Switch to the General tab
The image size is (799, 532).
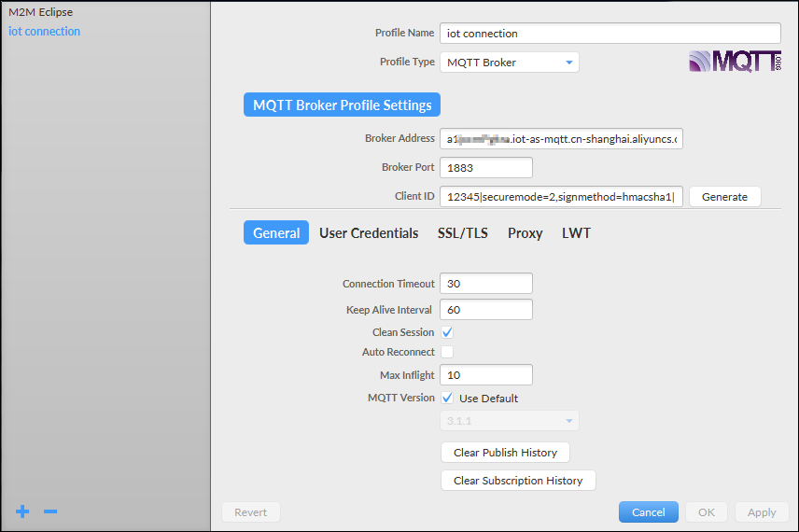tap(276, 233)
